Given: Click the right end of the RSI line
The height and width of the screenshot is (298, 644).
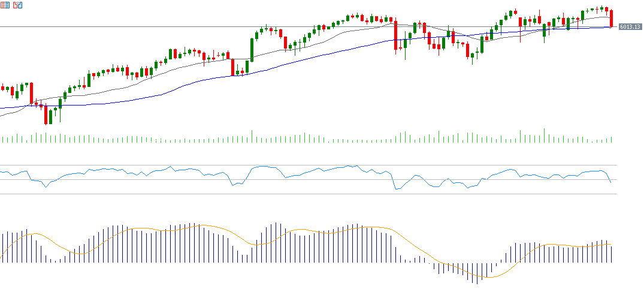Looking at the screenshot, I should [610, 181].
